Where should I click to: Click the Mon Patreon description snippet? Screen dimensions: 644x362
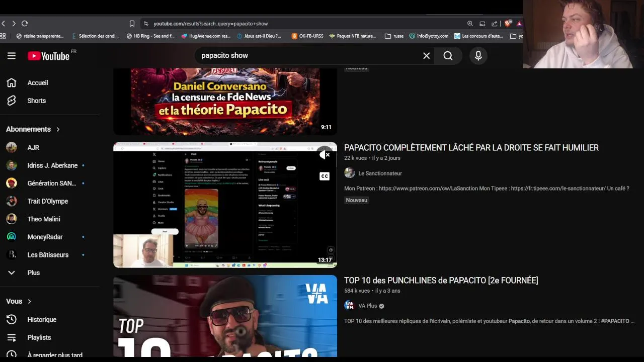click(x=487, y=189)
